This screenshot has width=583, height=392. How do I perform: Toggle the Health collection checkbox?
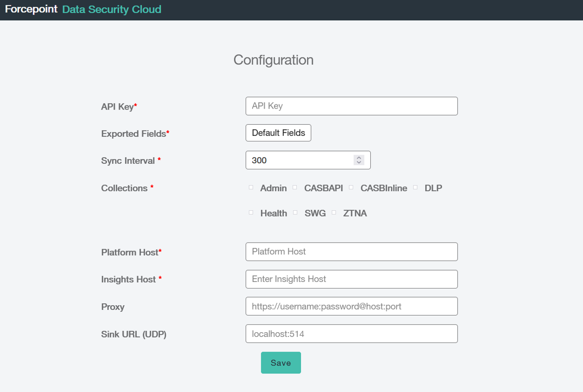tap(251, 213)
